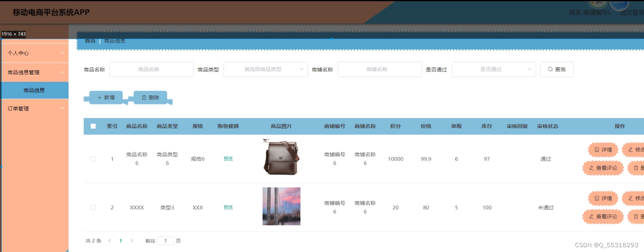Check the checkbox for row index 2
644x252 pixels.
93,208
